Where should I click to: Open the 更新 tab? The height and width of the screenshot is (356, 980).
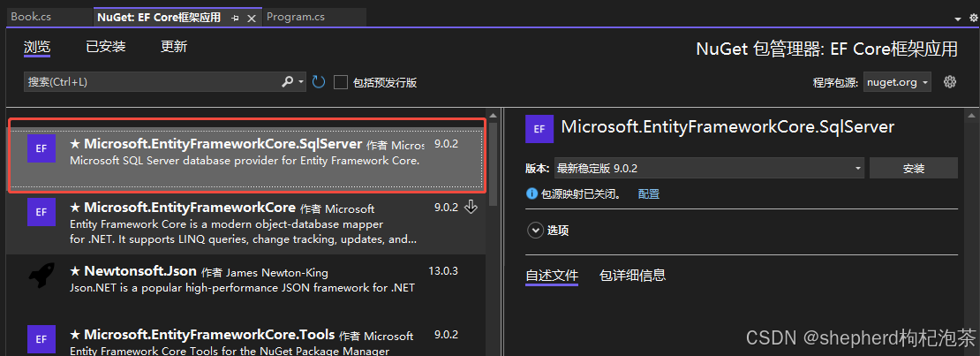point(174,47)
